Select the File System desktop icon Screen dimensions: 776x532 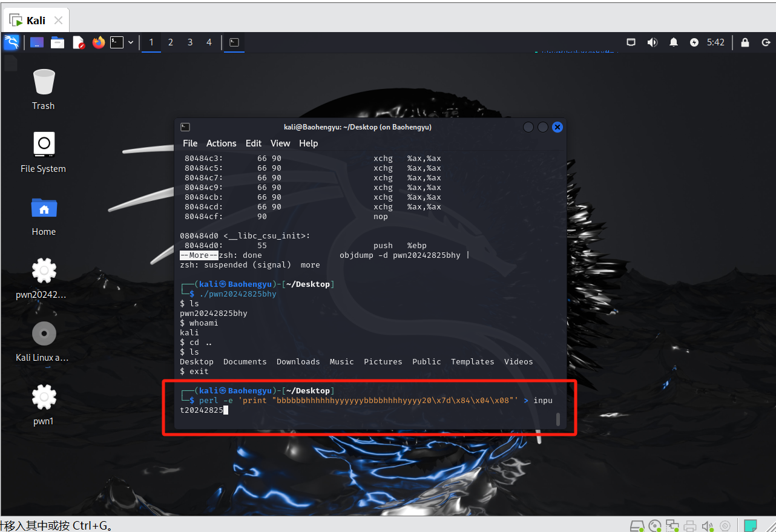(44, 152)
